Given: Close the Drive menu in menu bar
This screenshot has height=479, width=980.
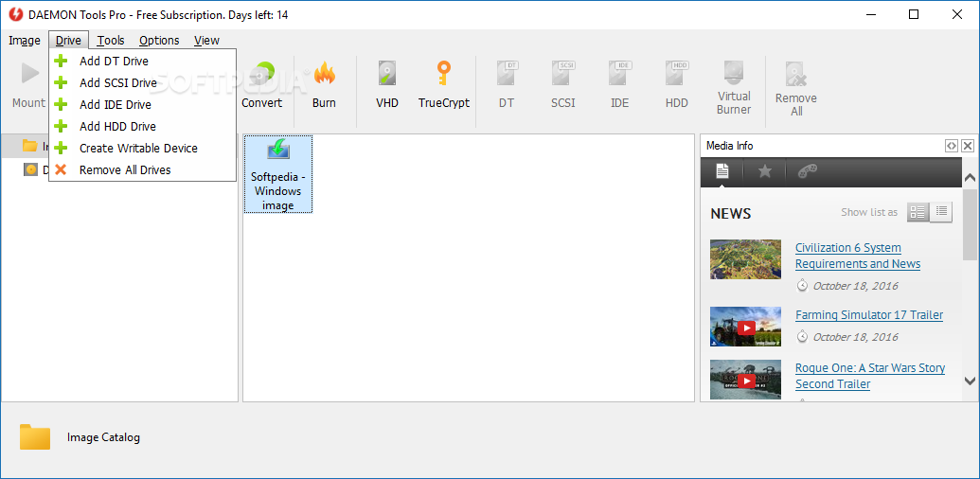Looking at the screenshot, I should 68,40.
